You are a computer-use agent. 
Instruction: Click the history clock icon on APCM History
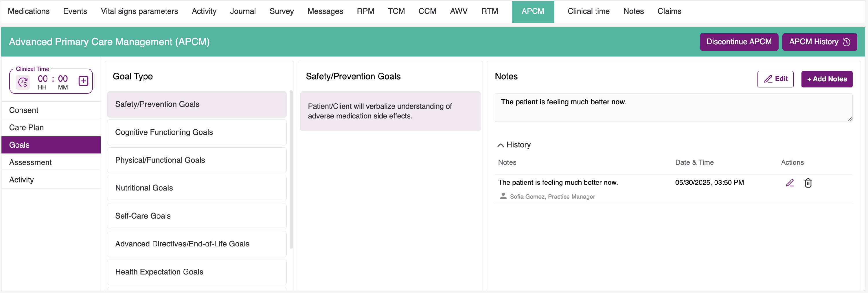846,42
